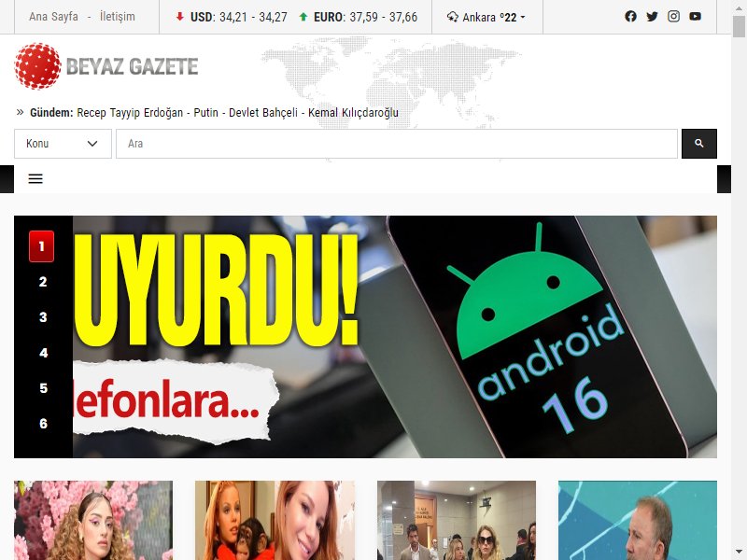Click the EURO exchange rate text
This screenshot has height=560, width=747.
click(x=365, y=17)
